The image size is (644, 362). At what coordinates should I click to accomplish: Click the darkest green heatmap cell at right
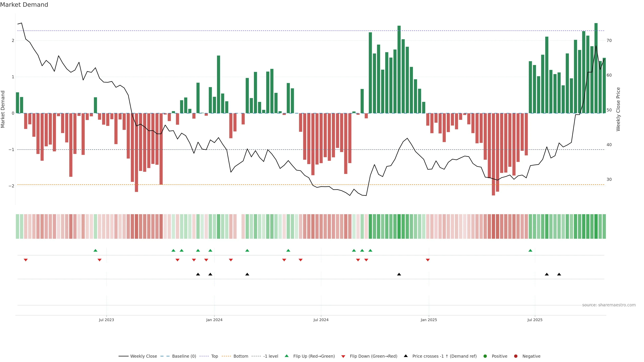pos(596,226)
